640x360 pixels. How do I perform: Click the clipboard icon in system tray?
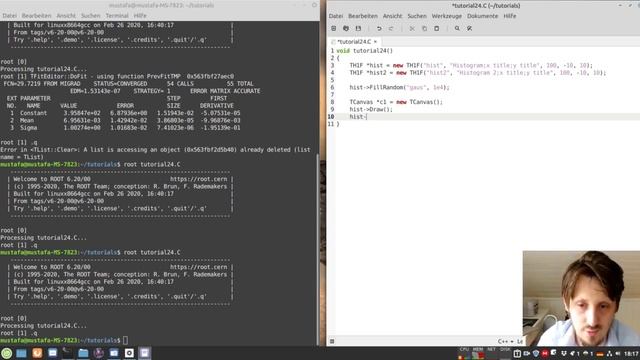(517, 353)
